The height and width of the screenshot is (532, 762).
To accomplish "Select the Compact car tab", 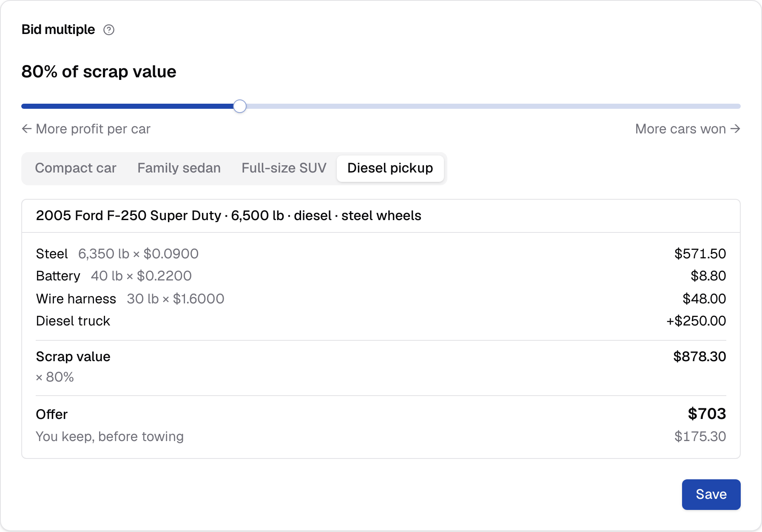I will coord(76,168).
